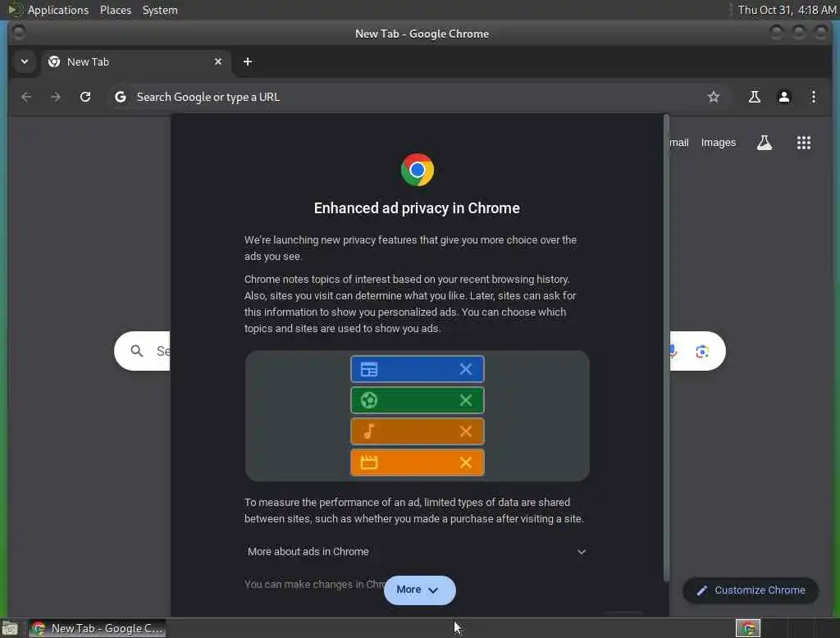Open a new tab with plus button

click(248, 62)
